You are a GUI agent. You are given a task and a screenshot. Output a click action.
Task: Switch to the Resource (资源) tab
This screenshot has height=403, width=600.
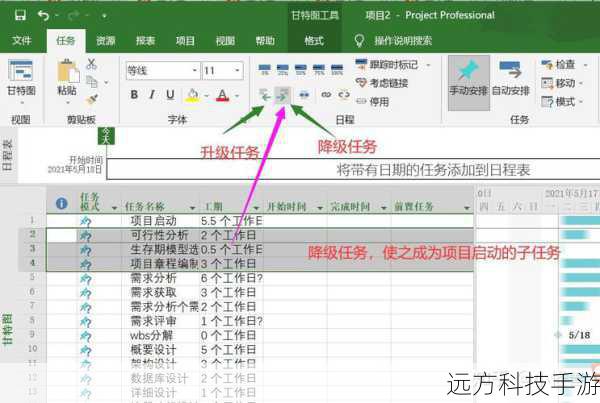tap(106, 41)
